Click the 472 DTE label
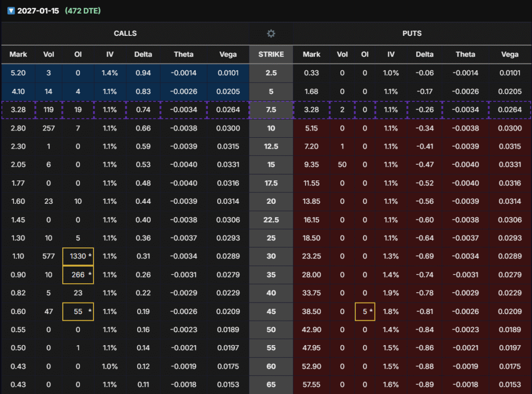This screenshot has width=532, height=394. click(x=83, y=10)
